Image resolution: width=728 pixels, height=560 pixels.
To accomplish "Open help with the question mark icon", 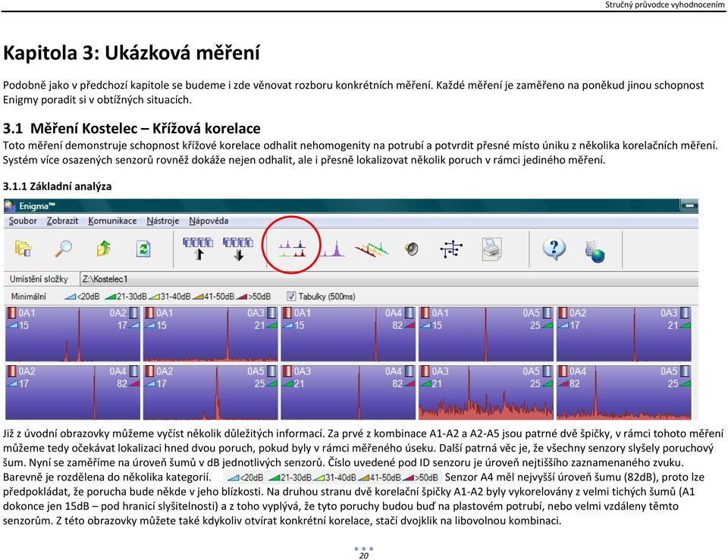I will [554, 249].
